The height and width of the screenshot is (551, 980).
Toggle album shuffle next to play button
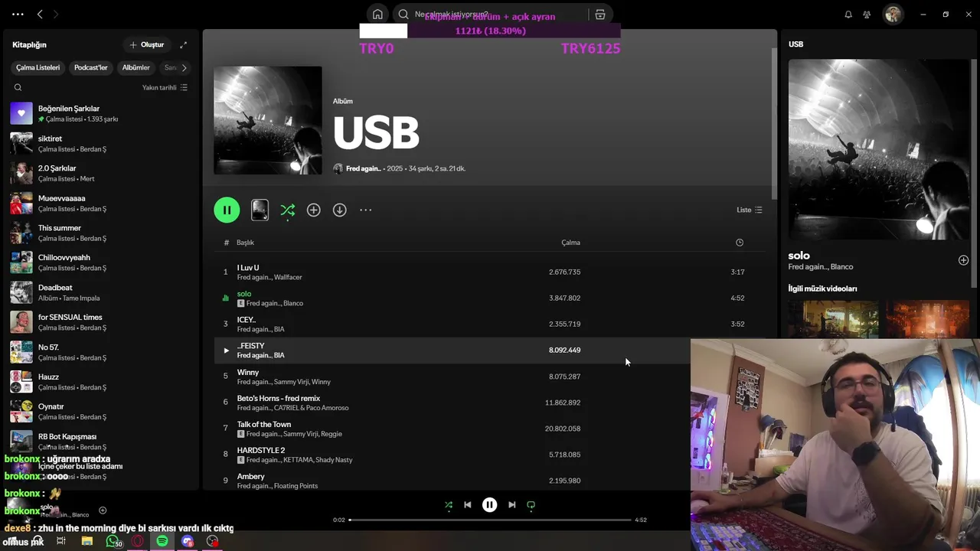pyautogui.click(x=288, y=210)
